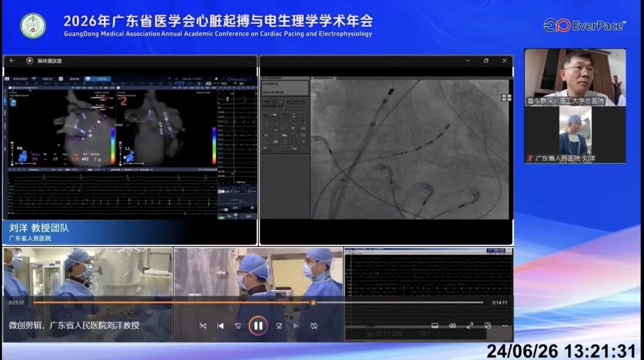Click the LL view orientation figure
Screen dimensions: 644x360
129,155
